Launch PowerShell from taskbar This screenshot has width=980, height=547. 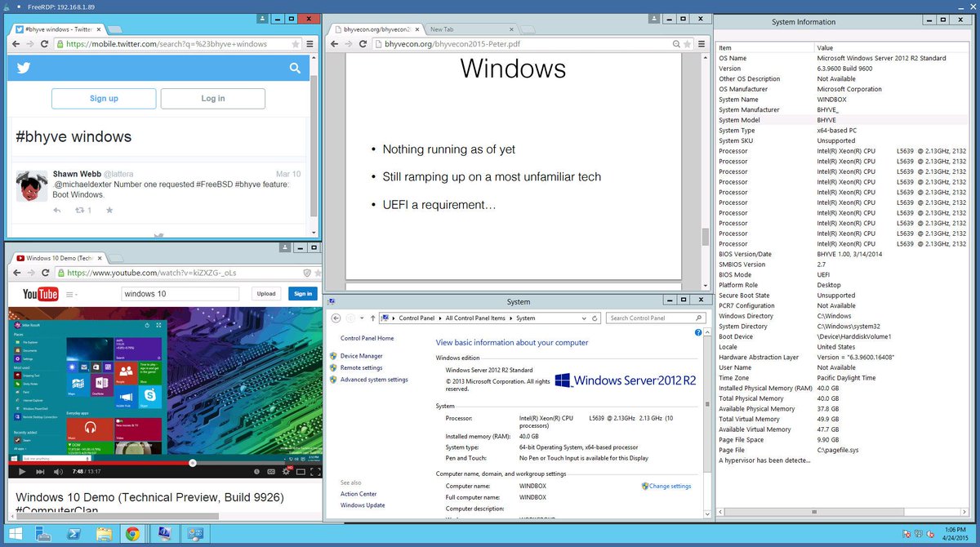(x=74, y=535)
